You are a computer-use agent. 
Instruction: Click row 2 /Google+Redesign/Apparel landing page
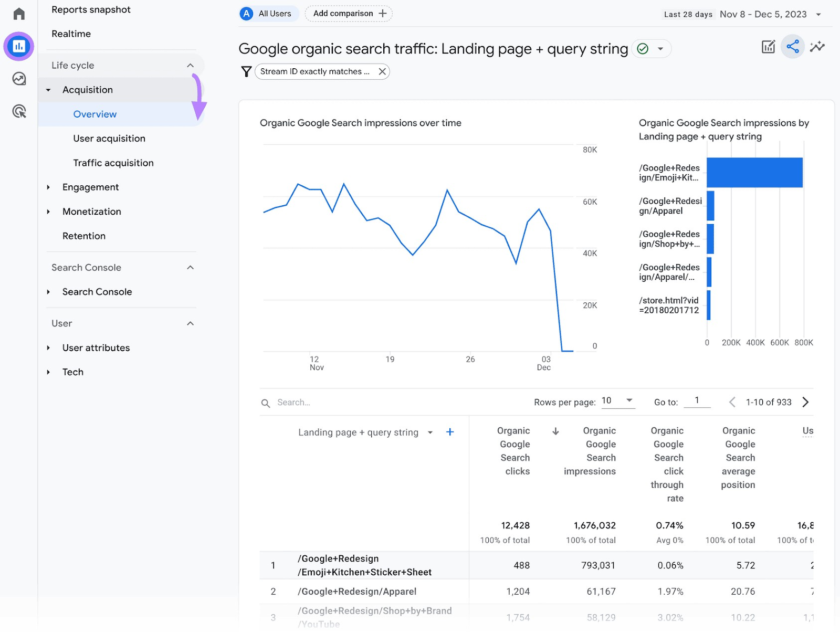tap(357, 592)
